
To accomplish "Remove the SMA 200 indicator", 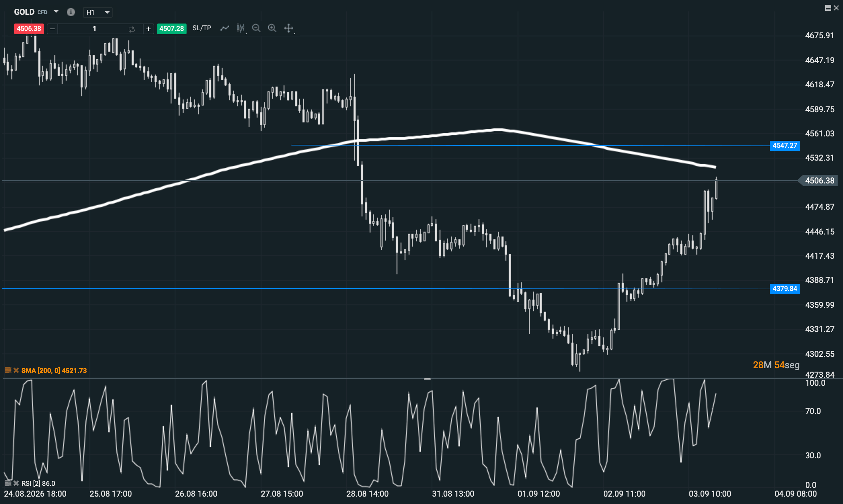I will tap(16, 370).
